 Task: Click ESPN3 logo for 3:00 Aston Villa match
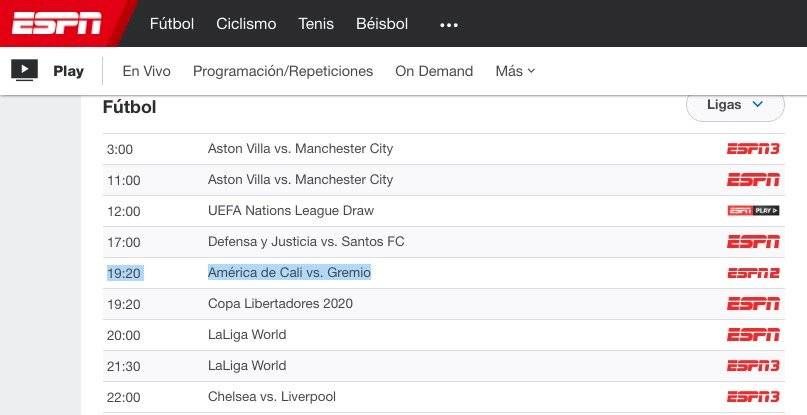point(752,149)
